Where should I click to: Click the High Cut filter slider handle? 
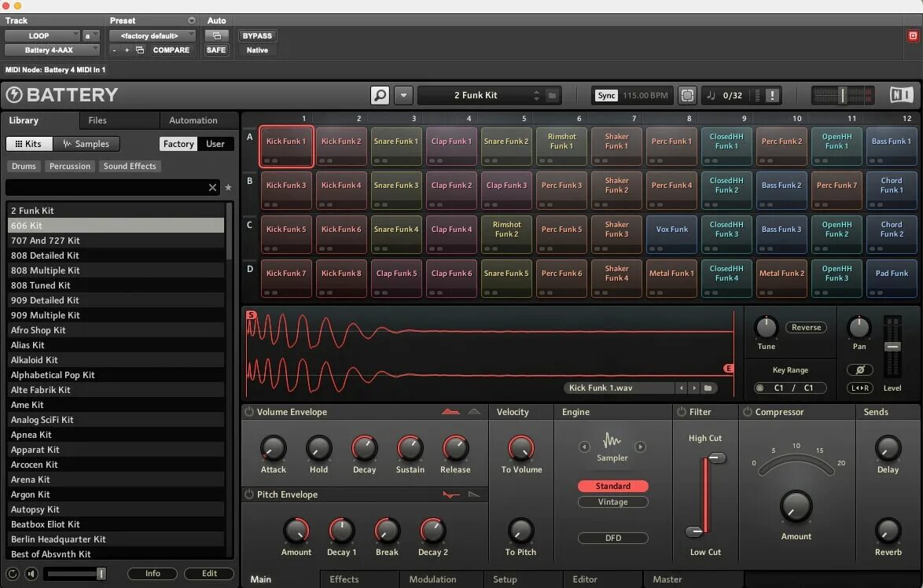click(716, 458)
